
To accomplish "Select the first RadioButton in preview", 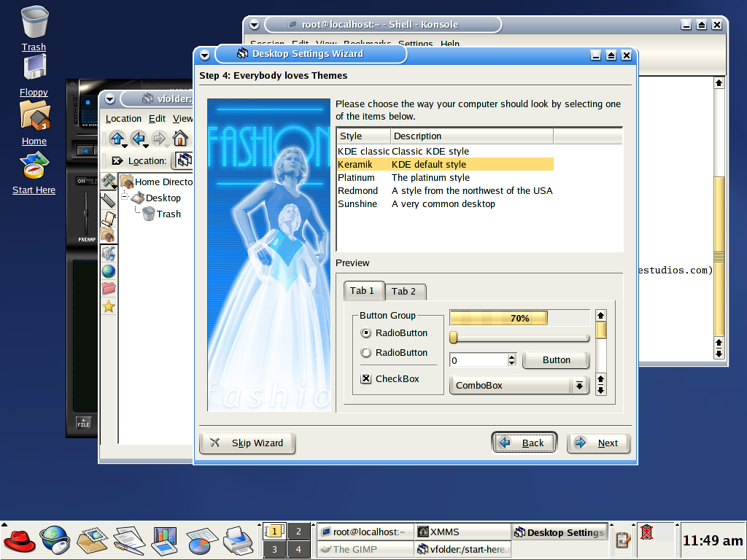I will click(x=366, y=332).
